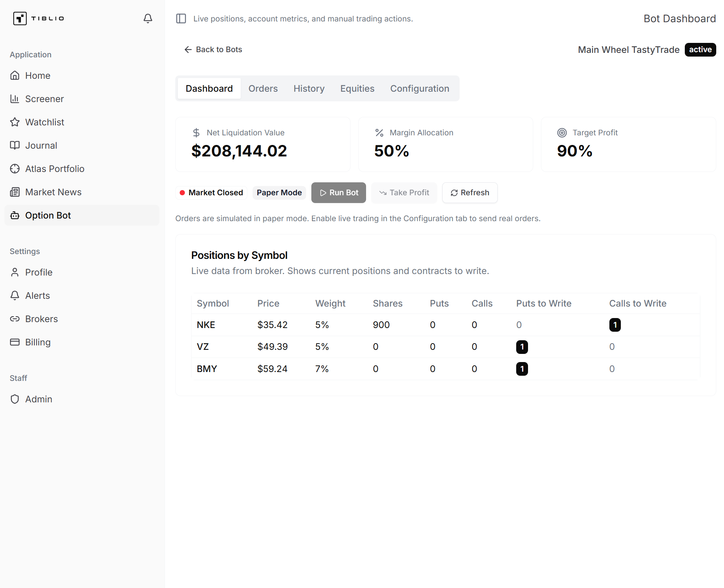
Task: Switch to the Orders tab
Action: [x=263, y=88]
